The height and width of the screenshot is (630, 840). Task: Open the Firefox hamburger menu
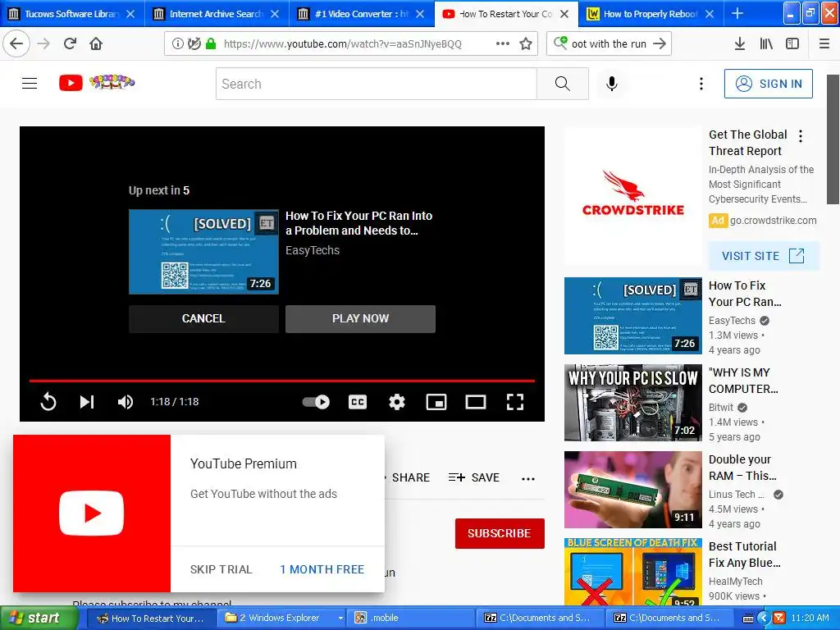pos(824,44)
